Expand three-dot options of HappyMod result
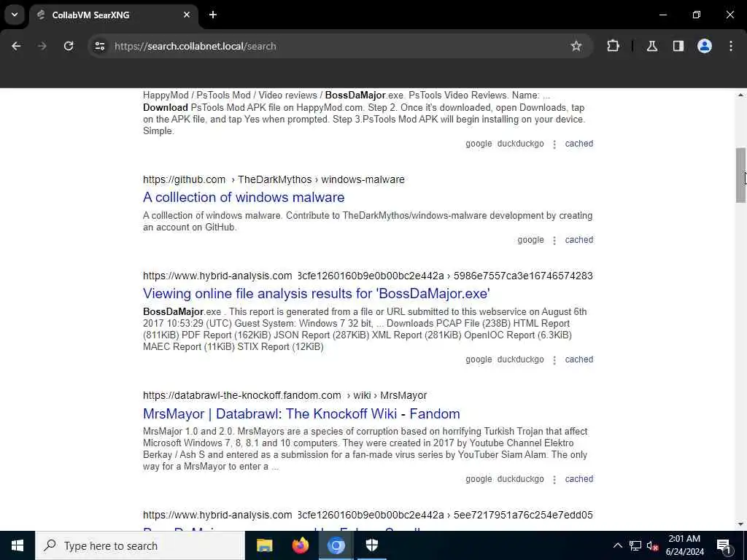 (x=554, y=144)
